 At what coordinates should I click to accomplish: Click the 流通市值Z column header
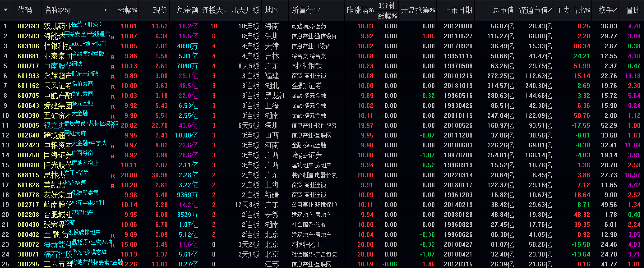coord(536,10)
